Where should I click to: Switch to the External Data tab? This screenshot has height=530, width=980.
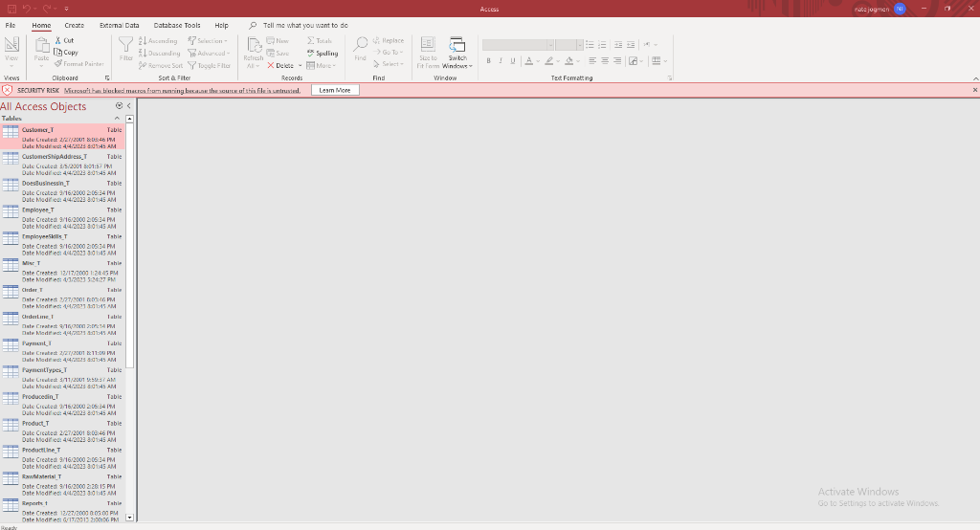coord(119,26)
